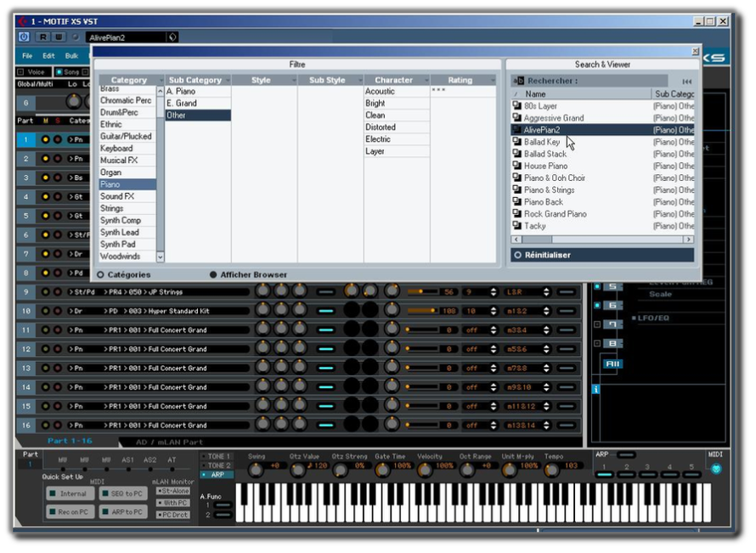Toggle the mute light on part 1
Screen dimensions: 756x553
45,140
